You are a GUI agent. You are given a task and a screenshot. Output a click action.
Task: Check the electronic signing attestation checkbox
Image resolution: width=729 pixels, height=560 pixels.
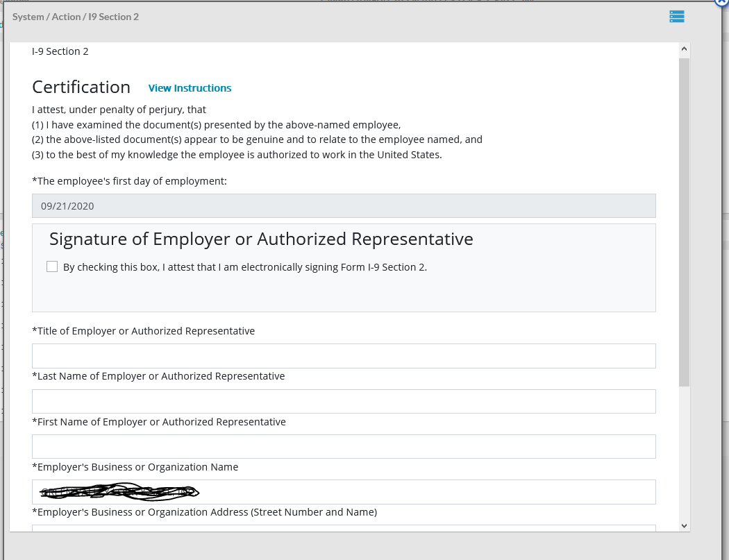point(52,266)
